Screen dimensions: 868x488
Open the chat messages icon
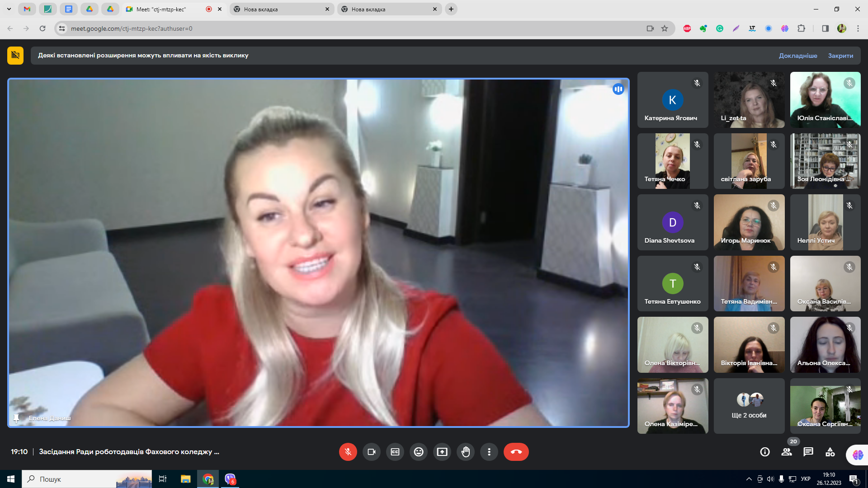point(808,452)
